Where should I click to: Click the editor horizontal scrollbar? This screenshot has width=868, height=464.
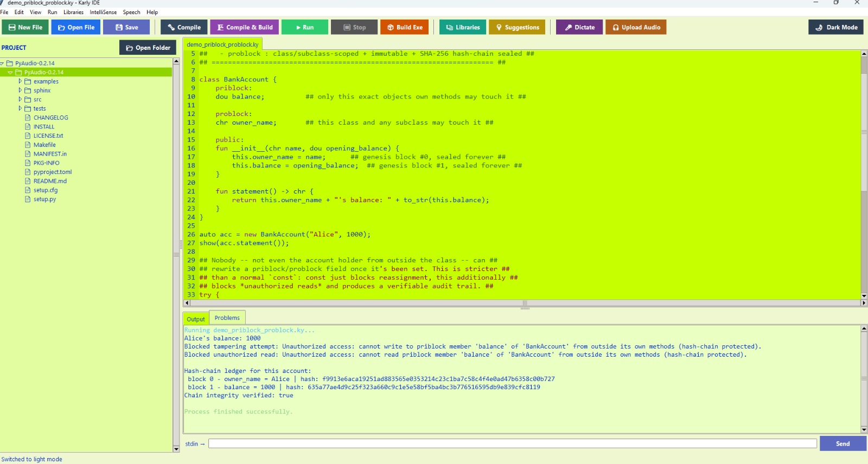tap(525, 303)
